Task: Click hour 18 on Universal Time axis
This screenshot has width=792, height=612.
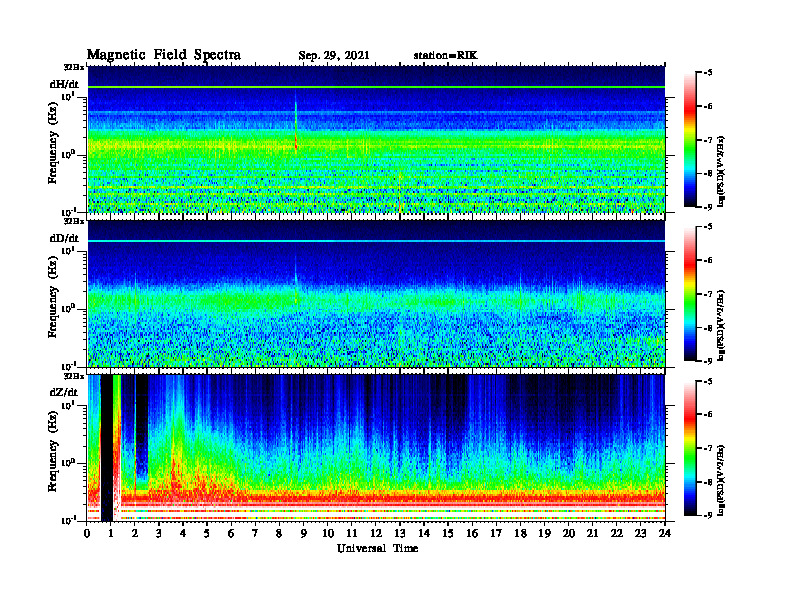Action: (x=521, y=534)
